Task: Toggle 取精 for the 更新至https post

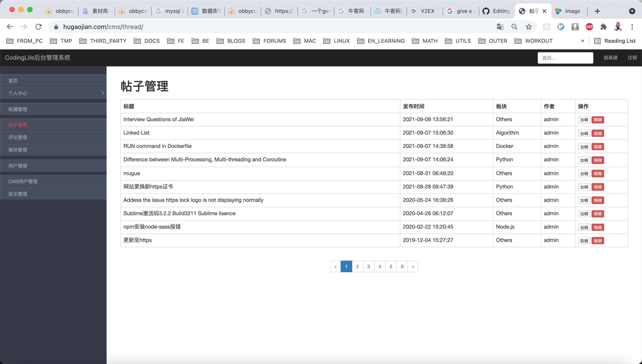Action: 584,241
